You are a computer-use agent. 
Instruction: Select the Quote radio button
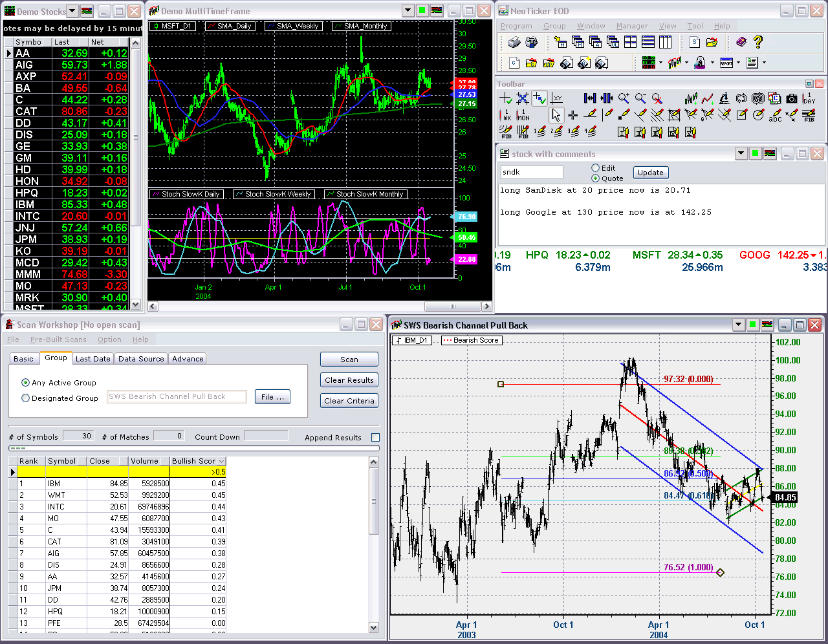click(595, 178)
